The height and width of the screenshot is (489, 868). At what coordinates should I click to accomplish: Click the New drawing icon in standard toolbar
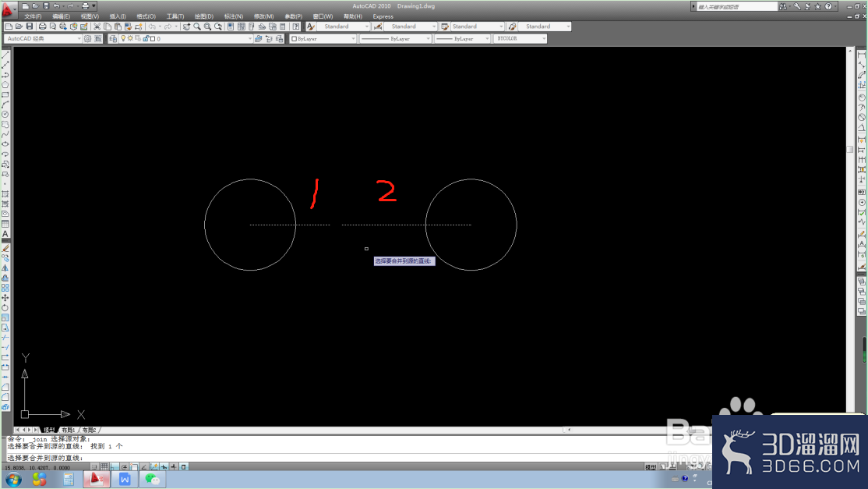click(9, 27)
